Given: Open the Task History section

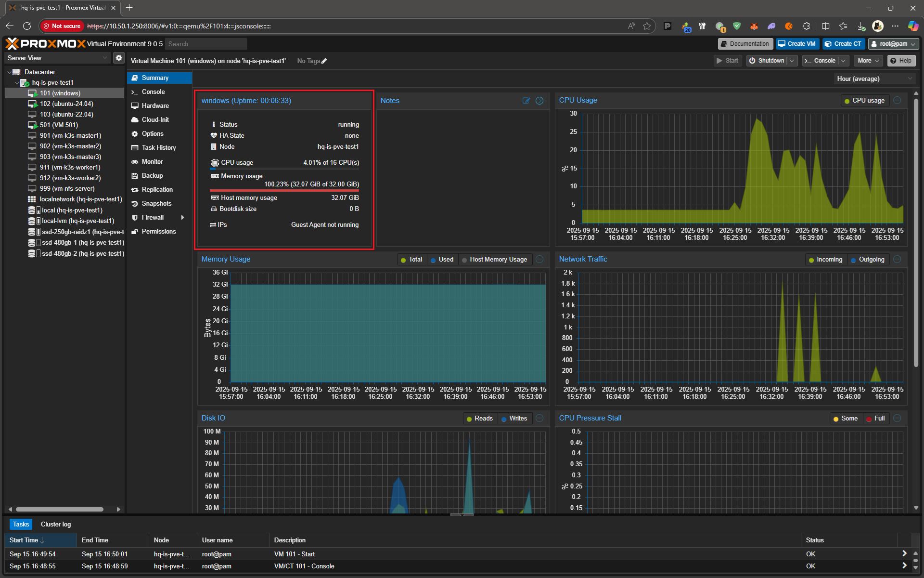Looking at the screenshot, I should point(160,148).
